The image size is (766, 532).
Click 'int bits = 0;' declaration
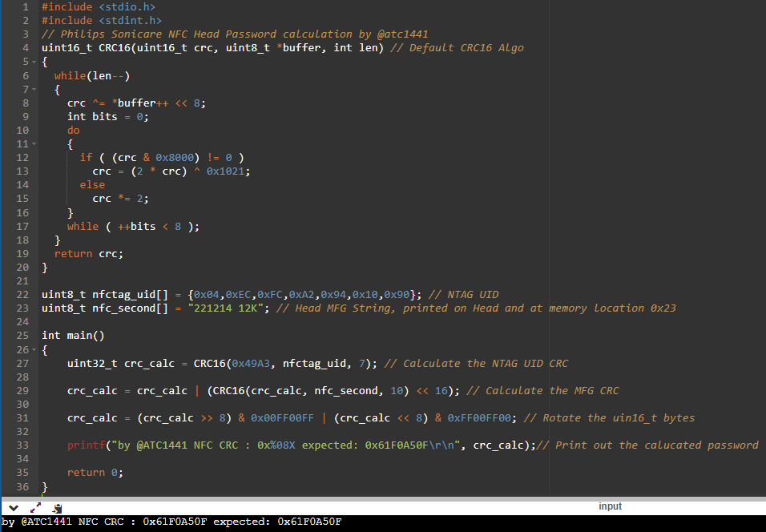tap(108, 117)
